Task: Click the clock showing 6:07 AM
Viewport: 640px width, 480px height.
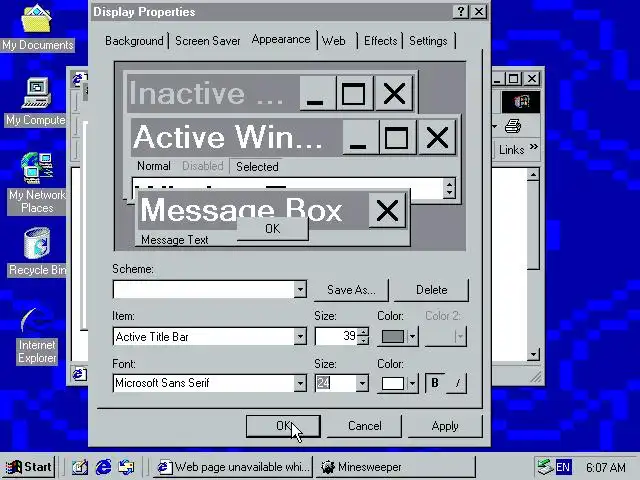Action: tap(606, 467)
